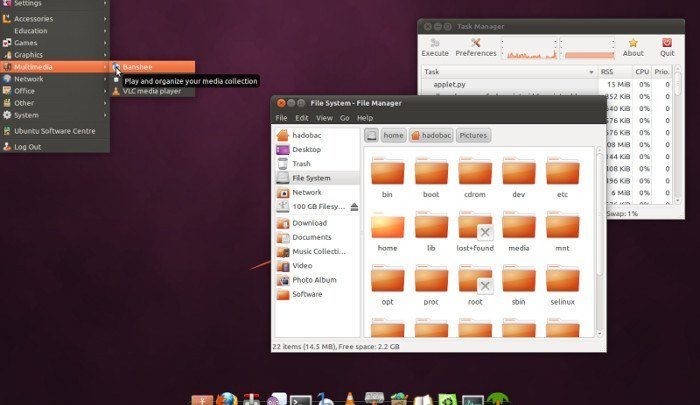Eject the 100 GB Filesystem volume
The width and height of the screenshot is (700, 405).
coord(354,207)
